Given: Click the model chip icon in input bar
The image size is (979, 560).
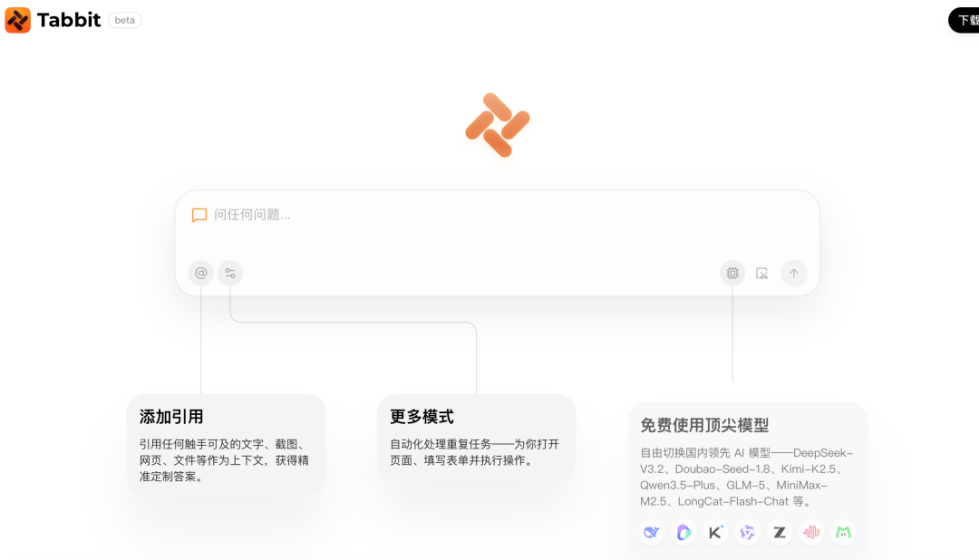Looking at the screenshot, I should (732, 273).
